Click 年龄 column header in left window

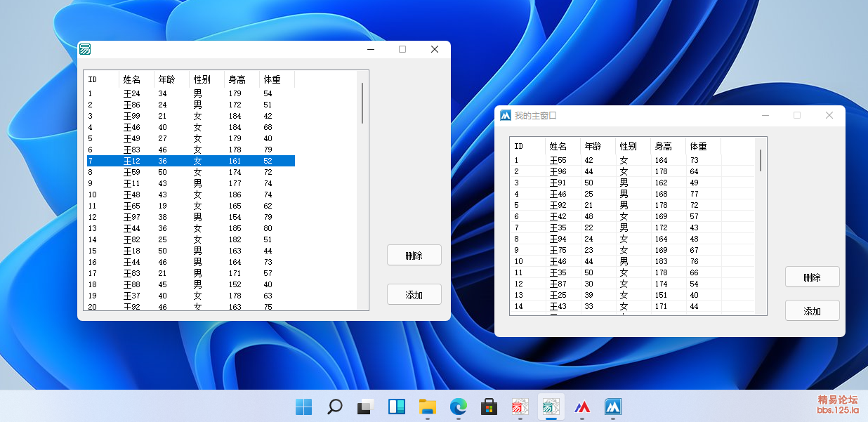pos(172,79)
